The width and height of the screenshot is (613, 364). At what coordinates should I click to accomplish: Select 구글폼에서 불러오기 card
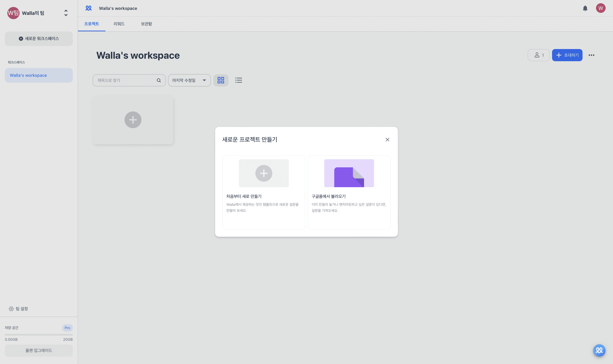[x=349, y=192]
